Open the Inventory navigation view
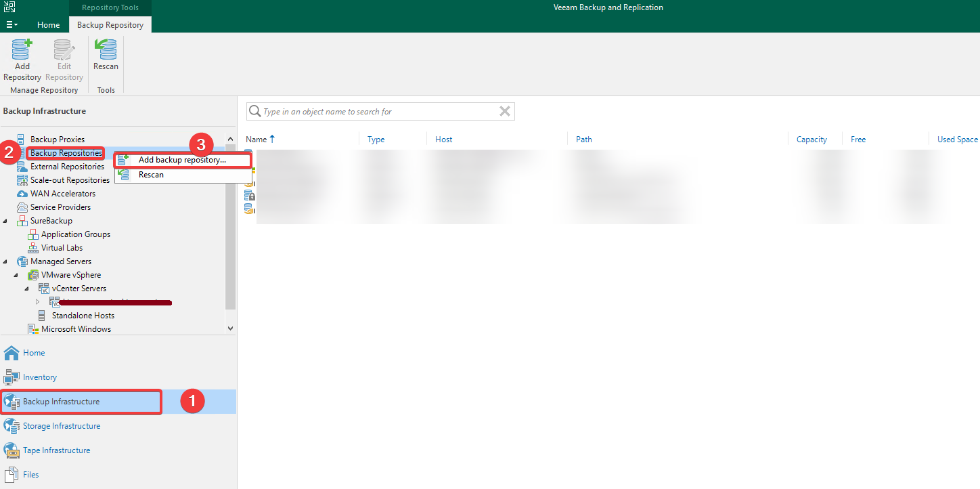The width and height of the screenshot is (980, 489). coord(40,377)
